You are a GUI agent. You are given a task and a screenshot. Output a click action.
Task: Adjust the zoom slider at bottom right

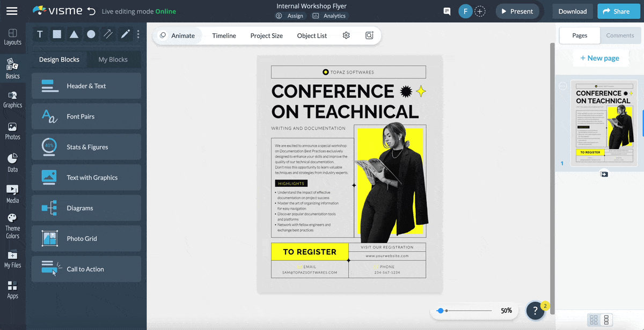click(x=441, y=310)
